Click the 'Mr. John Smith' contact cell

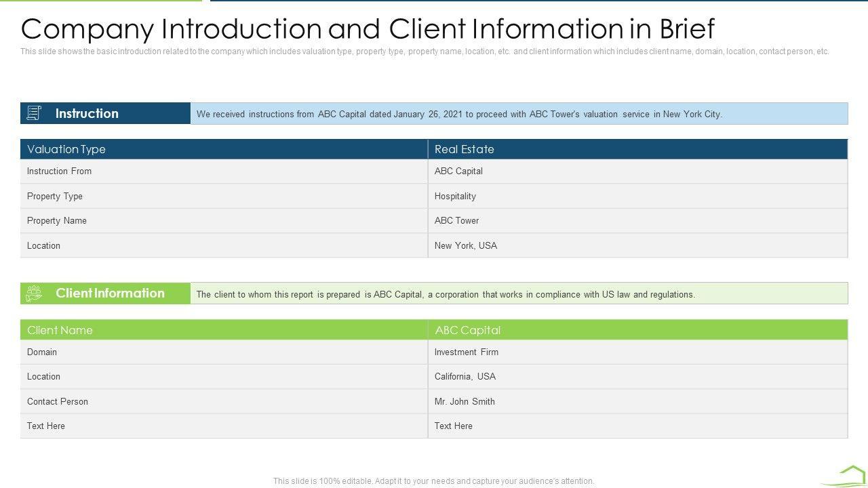click(465, 402)
